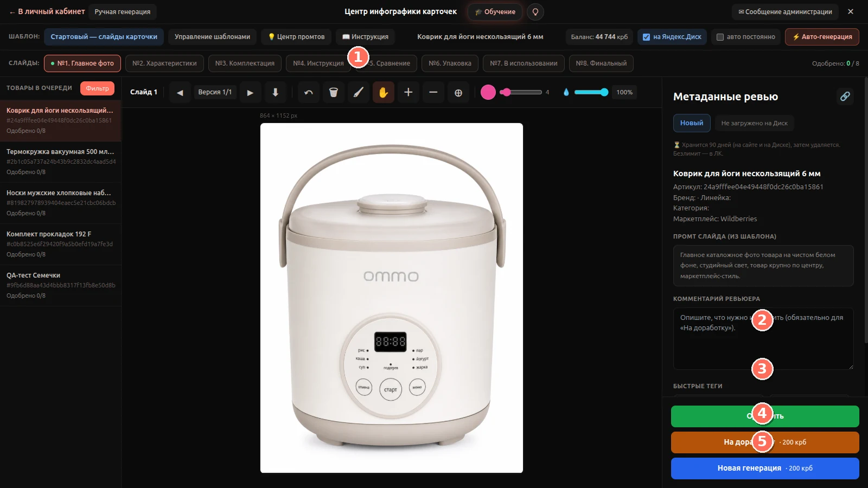Go to the previous version arrow
868x488 pixels.
point(180,92)
